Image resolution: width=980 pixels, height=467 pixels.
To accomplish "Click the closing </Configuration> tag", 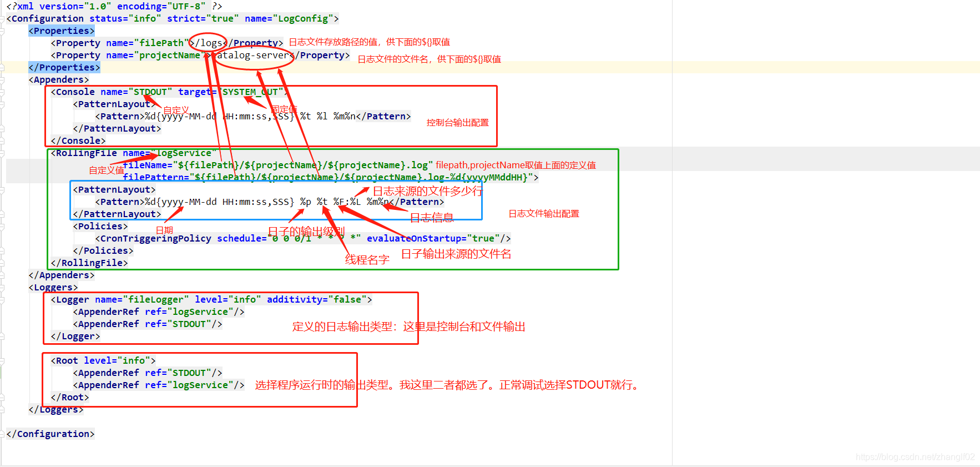I will tap(50, 434).
